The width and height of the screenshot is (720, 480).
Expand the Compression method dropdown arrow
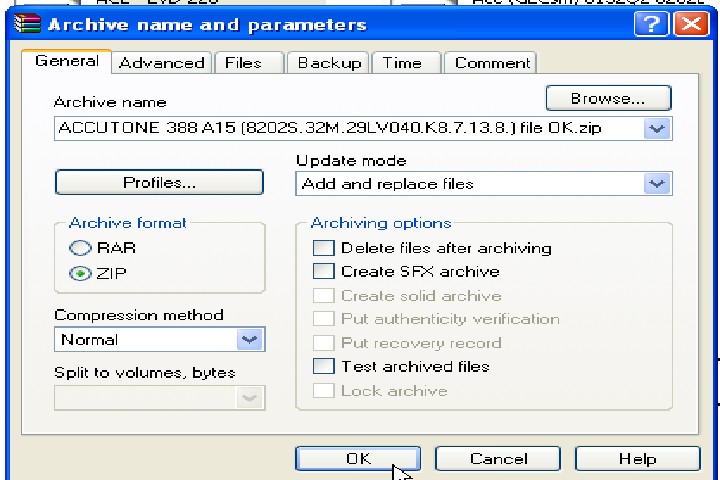click(250, 340)
